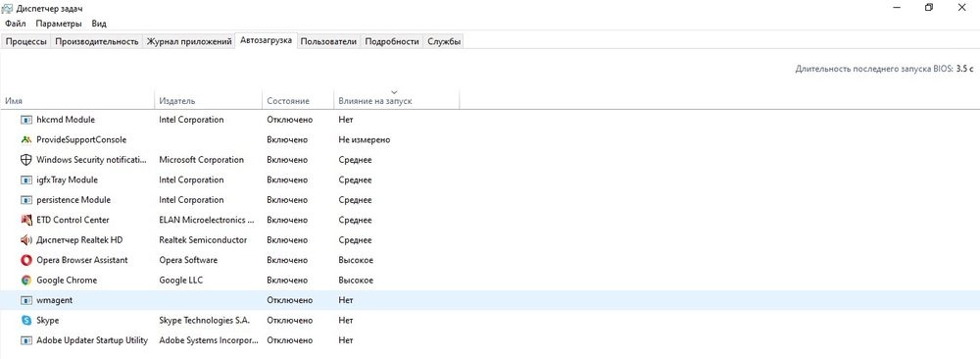The width and height of the screenshot is (980, 359).
Task: Select the igfxTray Module name
Action: tap(67, 179)
